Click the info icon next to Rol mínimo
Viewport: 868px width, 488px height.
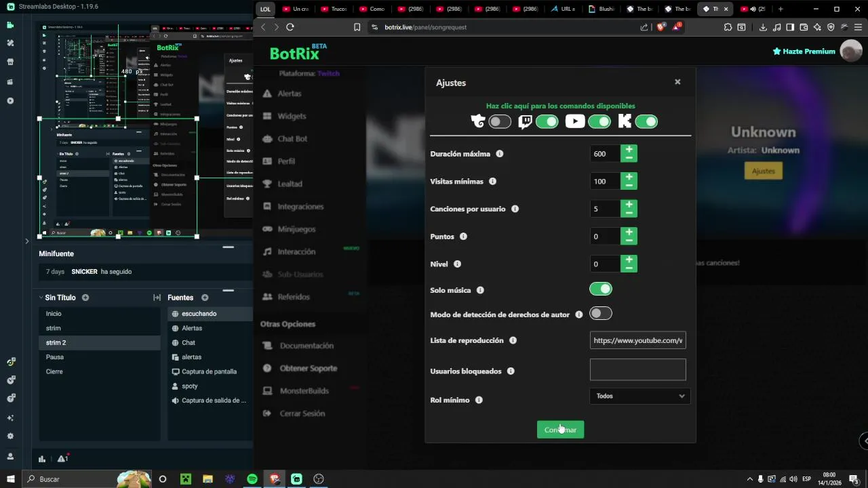coord(479,400)
